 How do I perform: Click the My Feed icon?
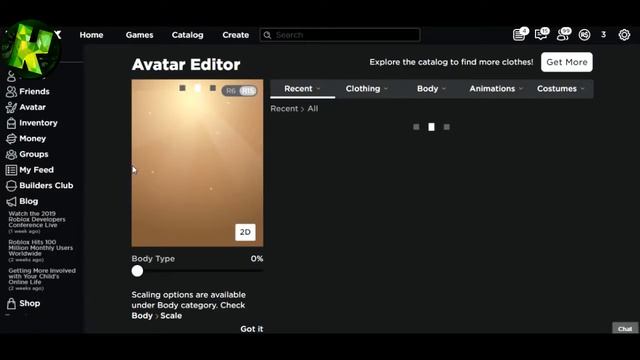tap(11, 170)
